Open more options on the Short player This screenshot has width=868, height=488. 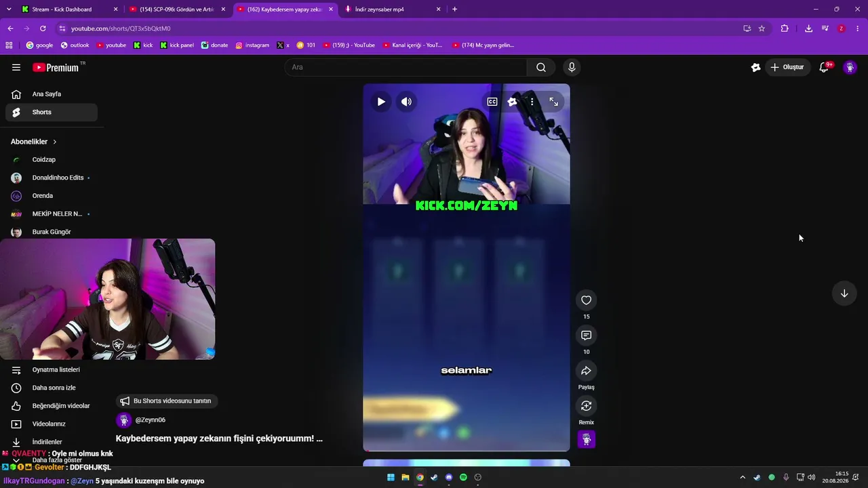[x=532, y=102]
